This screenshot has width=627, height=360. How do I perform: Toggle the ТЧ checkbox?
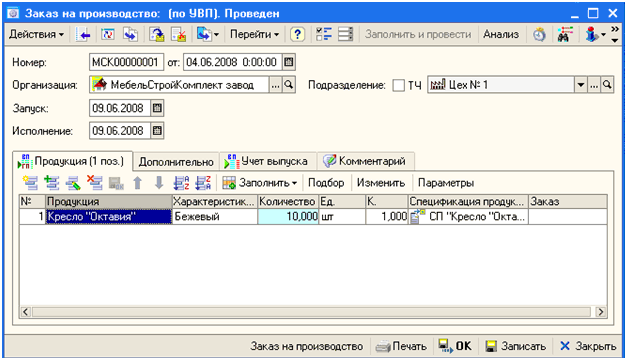coord(398,85)
